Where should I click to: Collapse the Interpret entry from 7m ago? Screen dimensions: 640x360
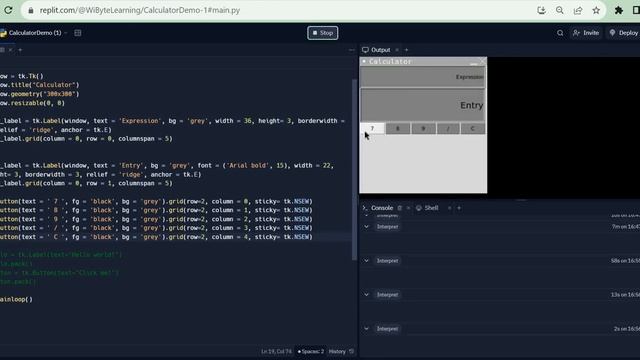(x=366, y=227)
